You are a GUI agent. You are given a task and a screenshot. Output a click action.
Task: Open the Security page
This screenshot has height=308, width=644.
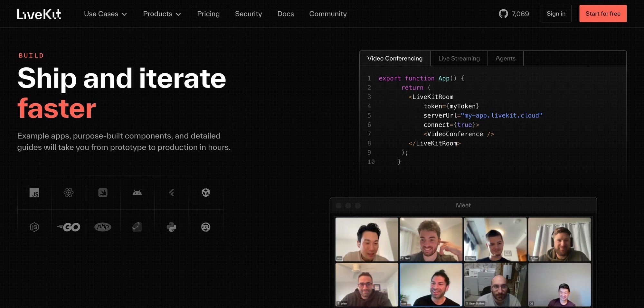pyautogui.click(x=249, y=14)
